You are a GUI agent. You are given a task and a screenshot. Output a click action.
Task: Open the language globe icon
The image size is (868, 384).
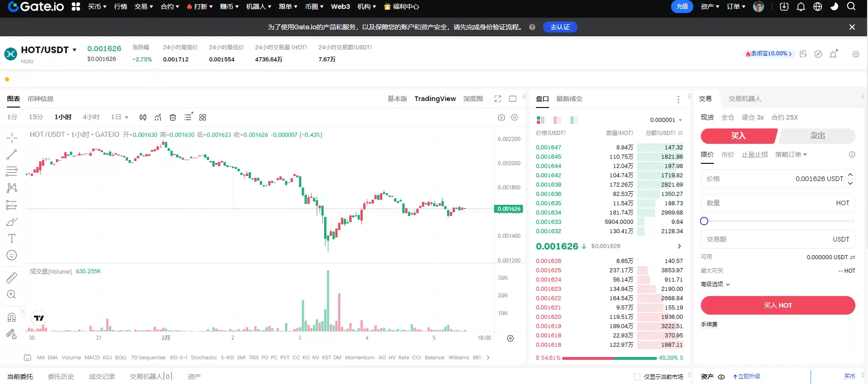pyautogui.click(x=818, y=7)
